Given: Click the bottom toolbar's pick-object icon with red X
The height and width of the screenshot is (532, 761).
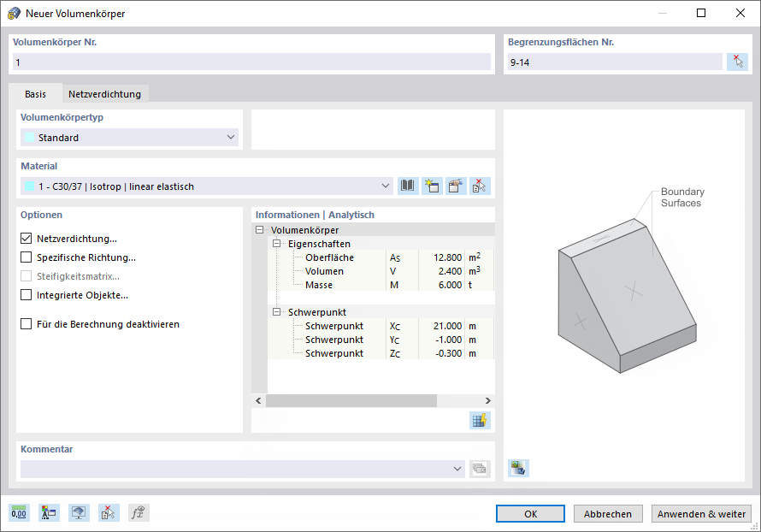Looking at the screenshot, I should pos(109,512).
